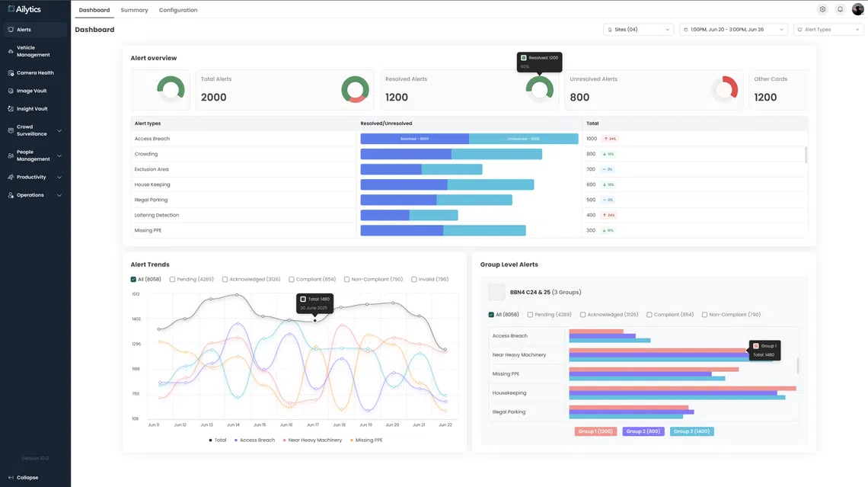Screen dimensions: 868x487
Task: Open the settings gear icon in header
Action: (x=822, y=10)
